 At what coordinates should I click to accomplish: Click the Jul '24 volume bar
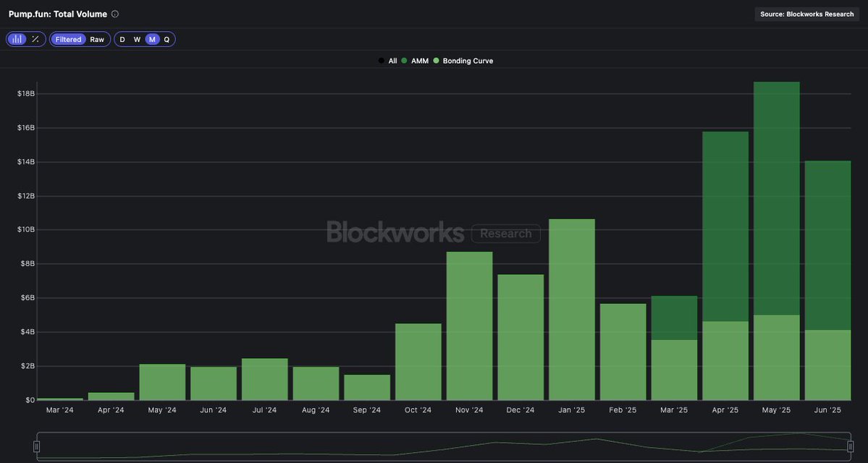265,380
